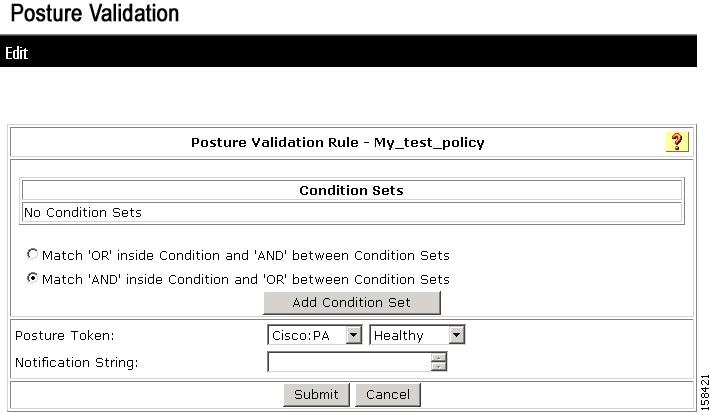Viewport: 710px width, 412px height.
Task: Expand the Healthy token state dropdown
Action: point(456,336)
